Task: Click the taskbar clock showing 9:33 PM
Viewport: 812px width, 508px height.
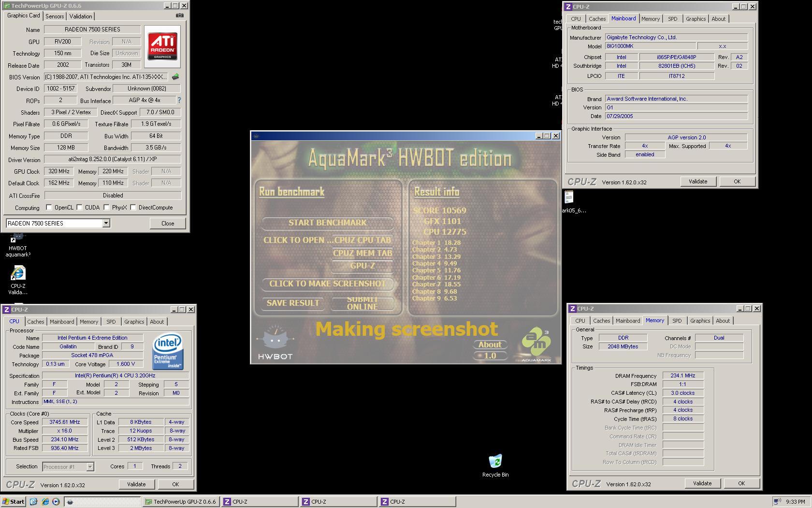Action: coord(796,502)
